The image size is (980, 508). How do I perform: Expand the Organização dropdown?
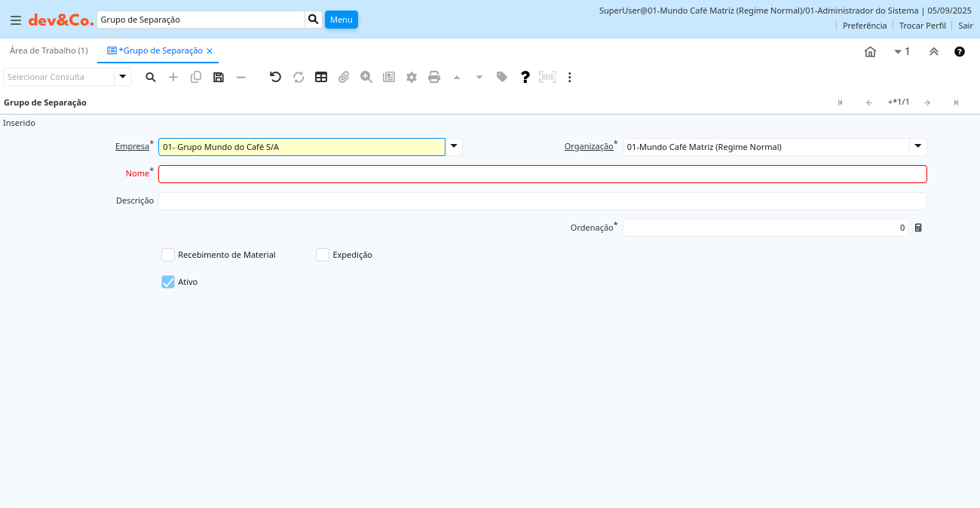(x=918, y=147)
